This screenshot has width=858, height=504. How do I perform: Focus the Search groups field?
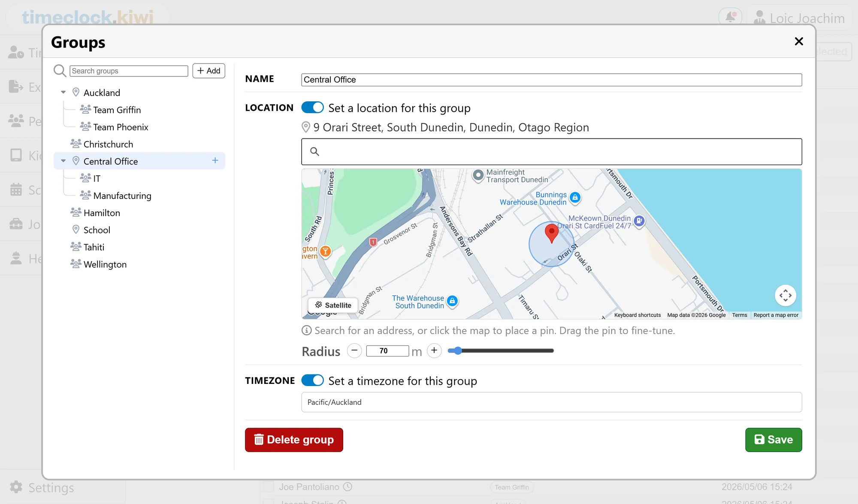129,71
